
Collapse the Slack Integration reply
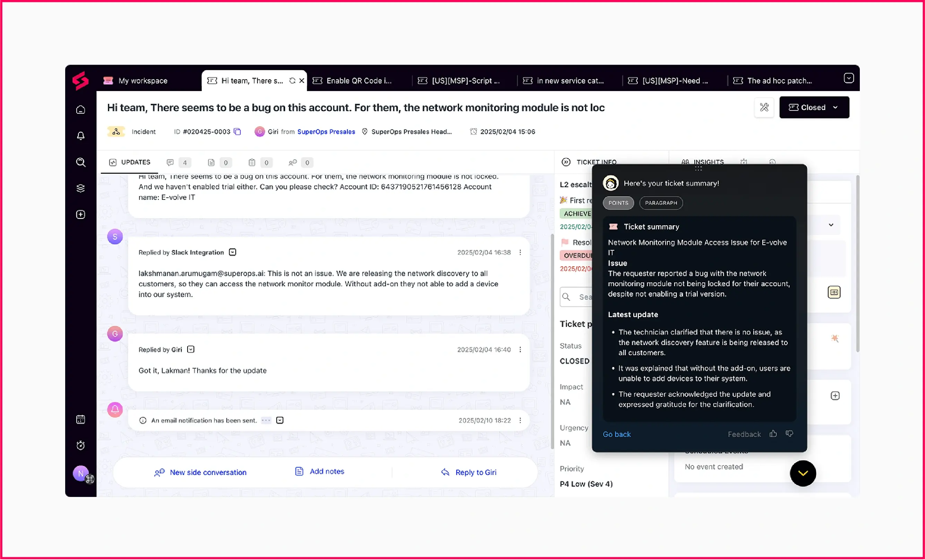pyautogui.click(x=233, y=252)
